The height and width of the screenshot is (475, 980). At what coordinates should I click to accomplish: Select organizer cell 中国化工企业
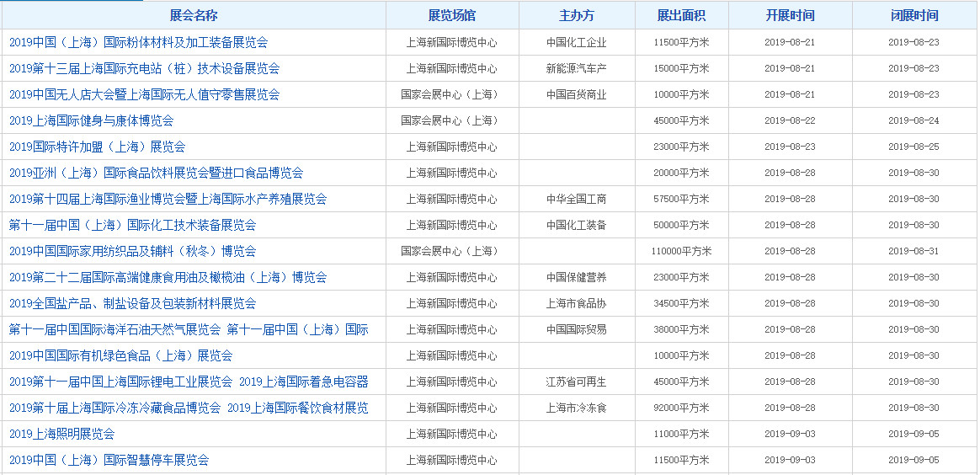point(576,42)
